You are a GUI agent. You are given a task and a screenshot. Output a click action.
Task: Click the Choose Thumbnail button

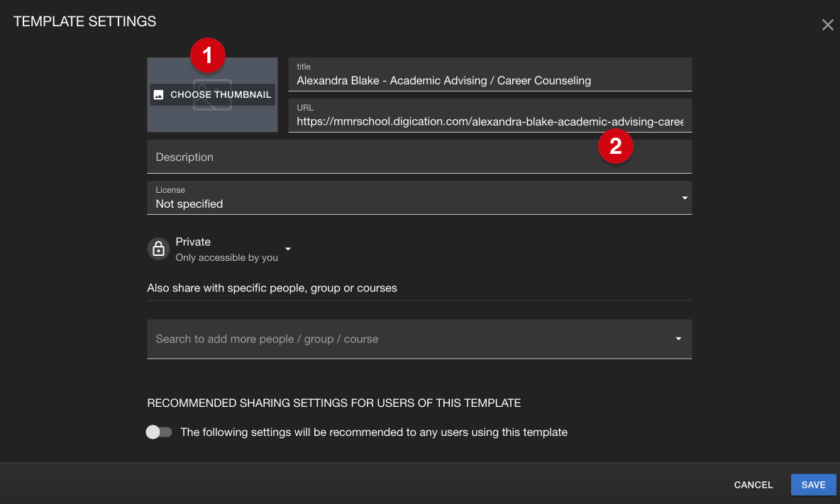(212, 95)
